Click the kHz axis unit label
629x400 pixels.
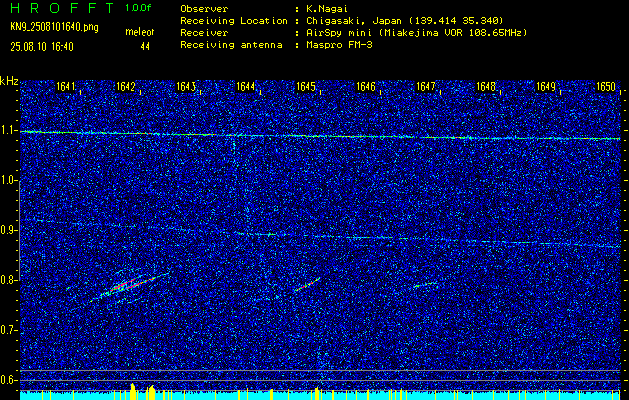(x=9, y=81)
